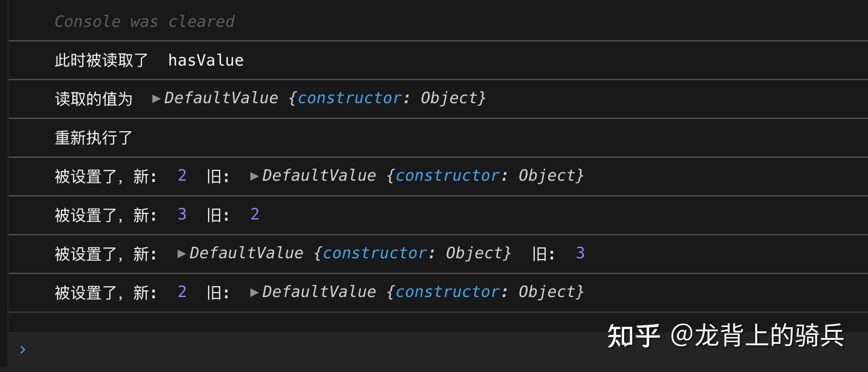Select the blue constructor property under 读取的值为
868x372 pixels.
[349, 98]
